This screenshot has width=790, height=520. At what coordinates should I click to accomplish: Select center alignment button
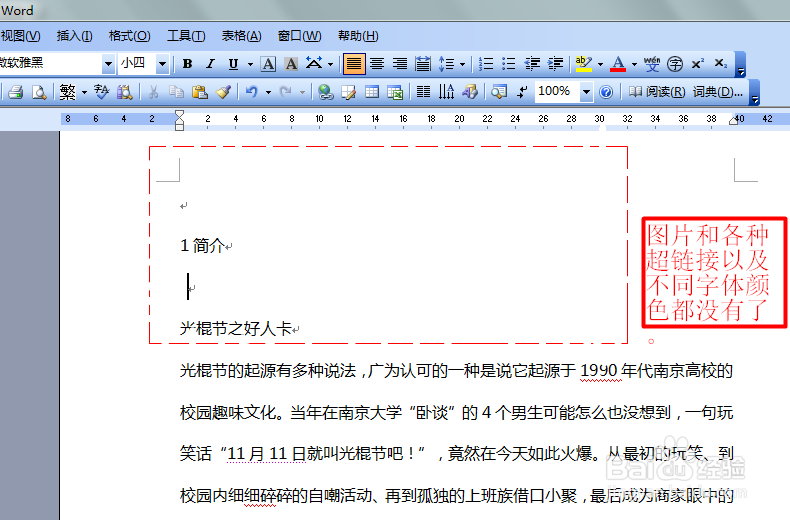(377, 64)
